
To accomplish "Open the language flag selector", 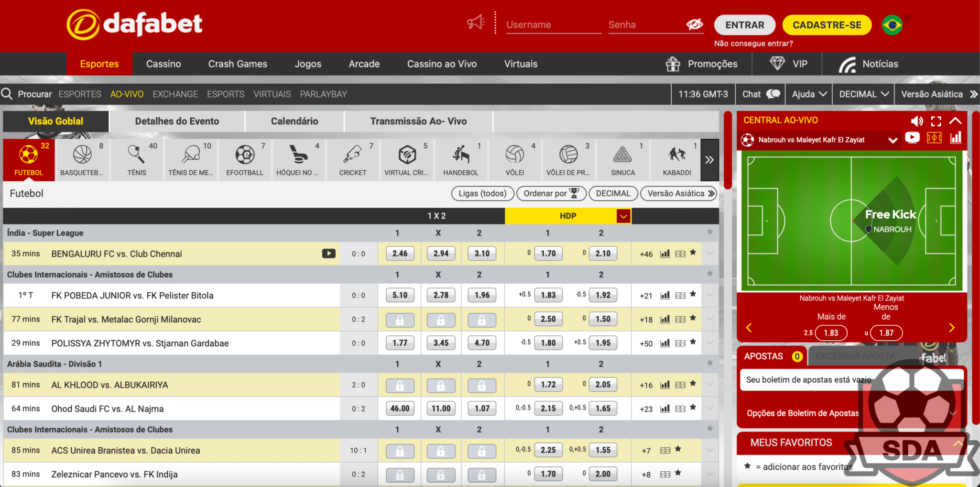I will tap(892, 25).
